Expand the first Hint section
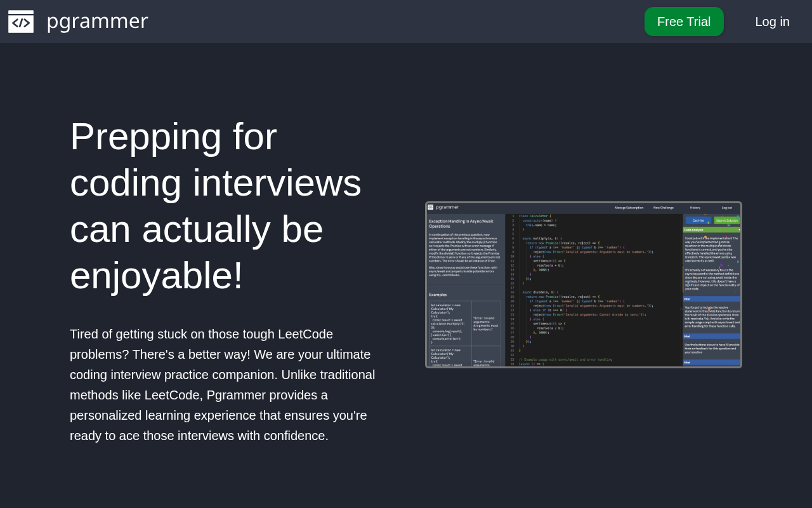The width and height of the screenshot is (812, 508). [x=711, y=298]
